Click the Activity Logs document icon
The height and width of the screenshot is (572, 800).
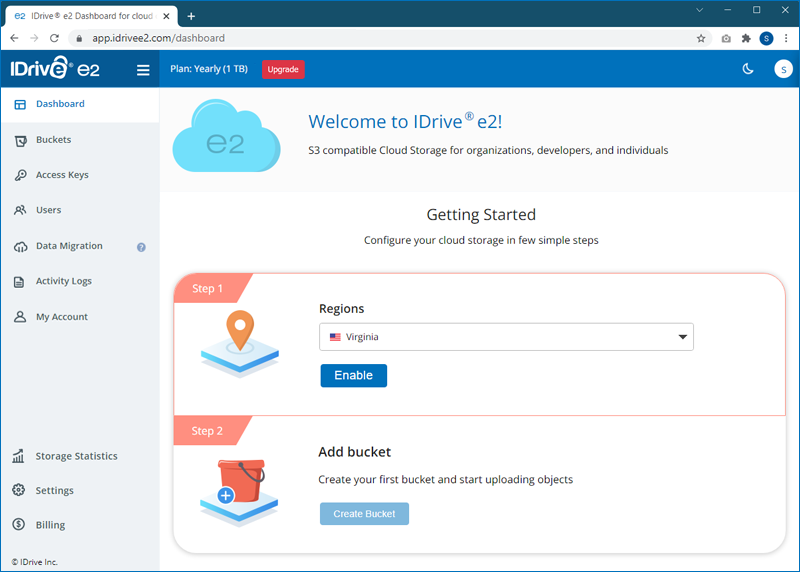(19, 282)
